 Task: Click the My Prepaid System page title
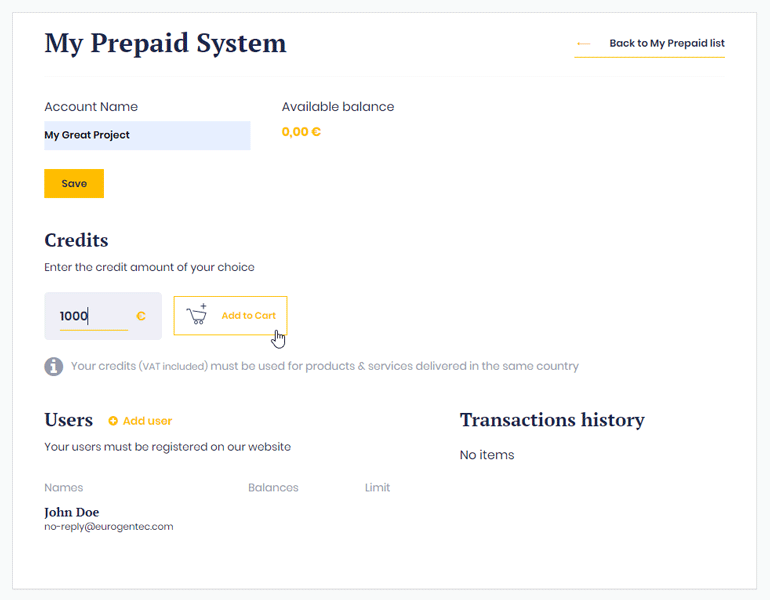(165, 44)
